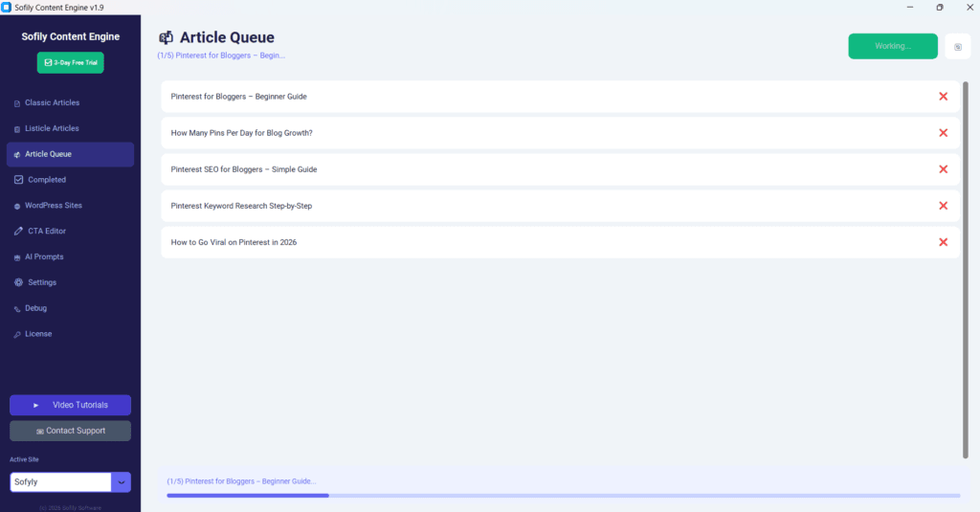This screenshot has height=512, width=980.
Task: Click the CTA Editor pencil icon
Action: click(19, 231)
